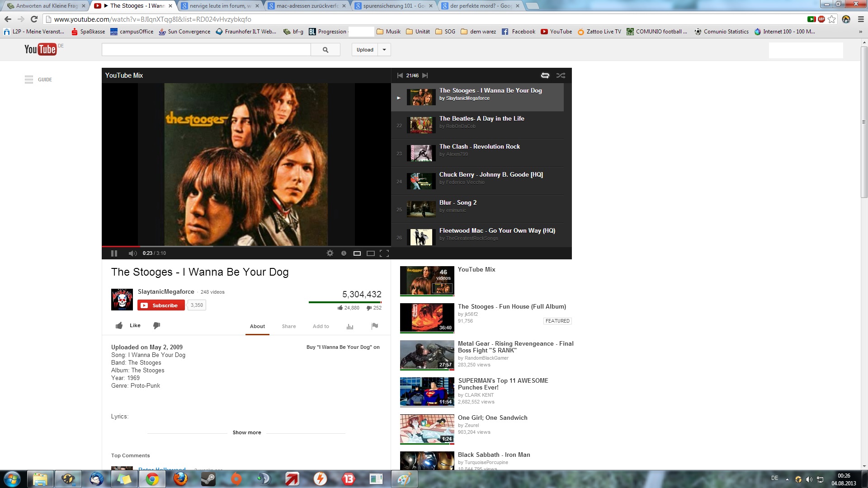Open One Girl; One Sandwich video
The height and width of the screenshot is (488, 868).
point(493,418)
